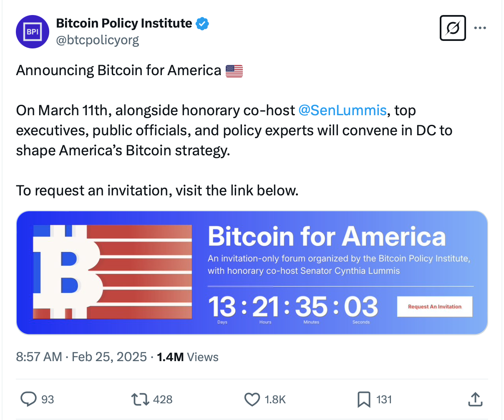The height and width of the screenshot is (420, 504).
Task: Open the @SenLummis mention link
Action: pyautogui.click(x=343, y=110)
